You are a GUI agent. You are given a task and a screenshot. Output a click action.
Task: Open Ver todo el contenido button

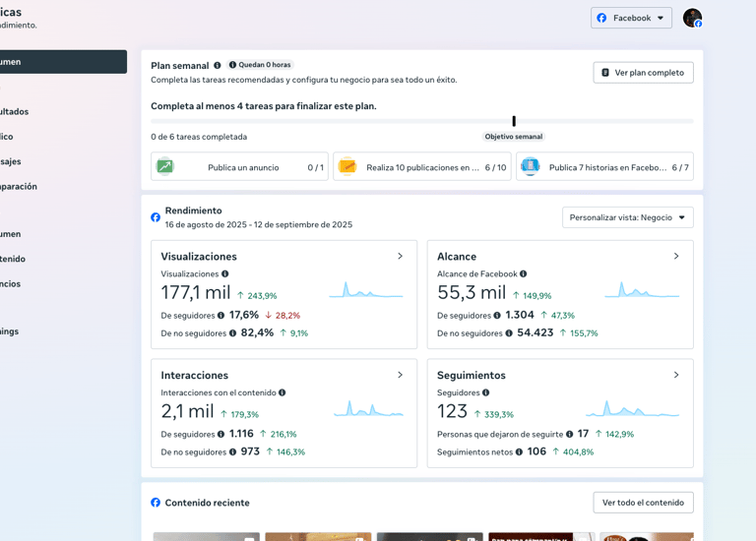point(643,503)
